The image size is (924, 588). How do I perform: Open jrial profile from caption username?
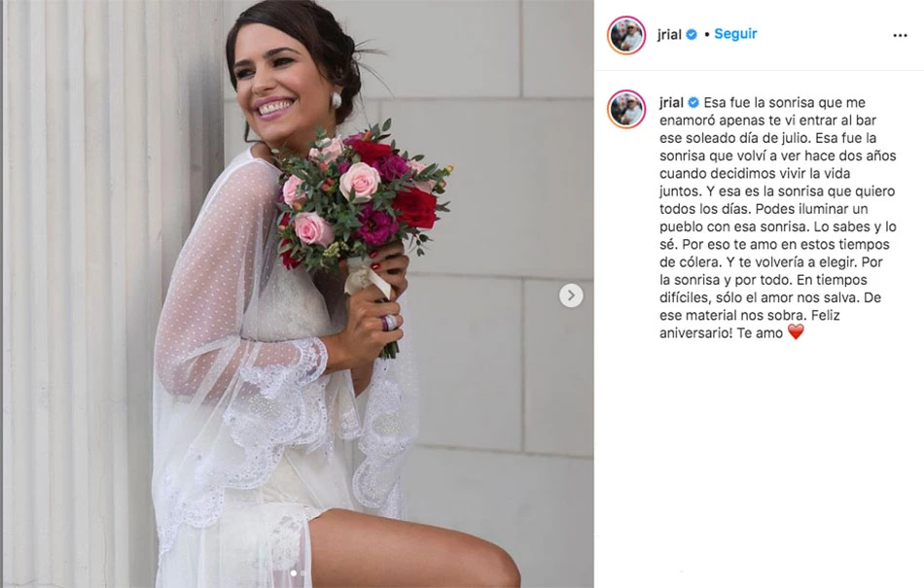tap(671, 102)
